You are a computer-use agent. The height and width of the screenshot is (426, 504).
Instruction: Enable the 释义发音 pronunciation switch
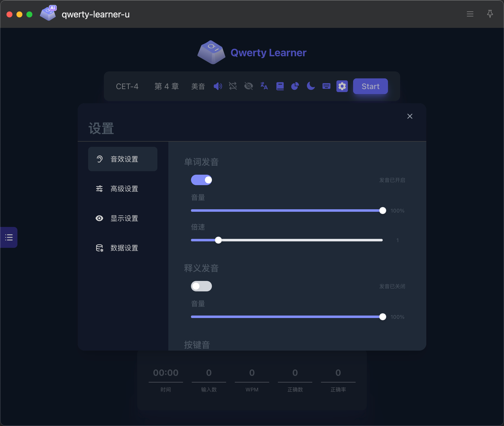201,286
